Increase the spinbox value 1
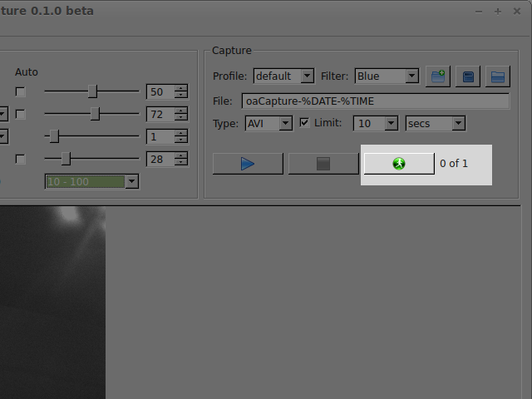Viewport: 532px width, 399px height. [x=181, y=133]
